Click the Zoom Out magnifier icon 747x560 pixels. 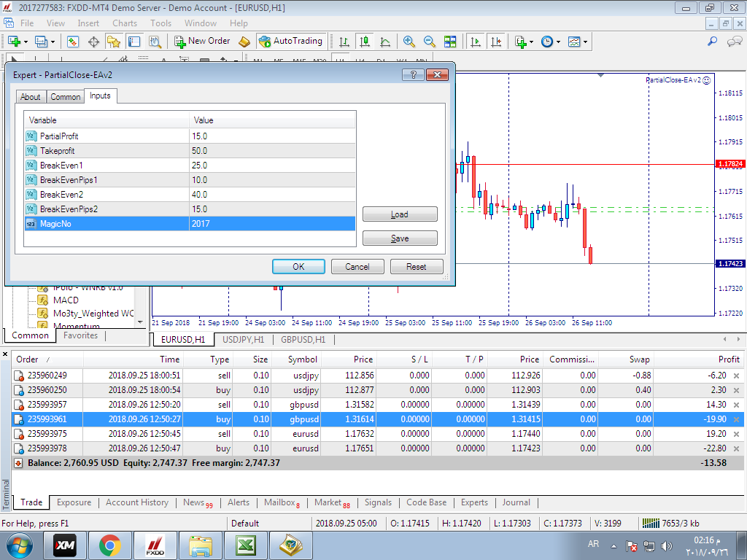point(430,42)
